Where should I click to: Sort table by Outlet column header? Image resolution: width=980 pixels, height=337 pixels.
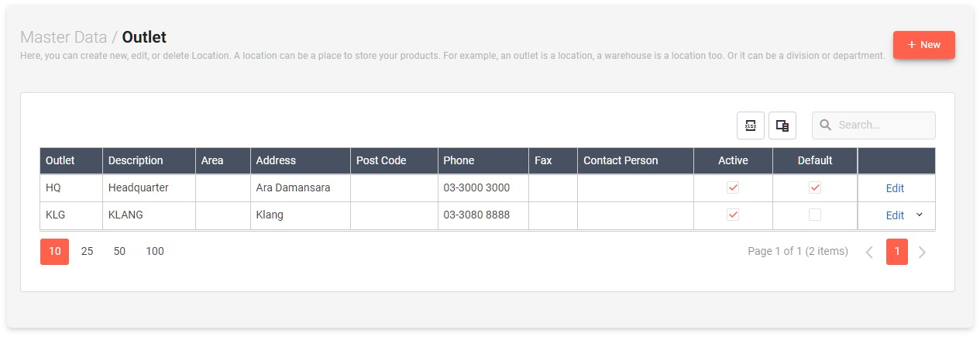60,160
